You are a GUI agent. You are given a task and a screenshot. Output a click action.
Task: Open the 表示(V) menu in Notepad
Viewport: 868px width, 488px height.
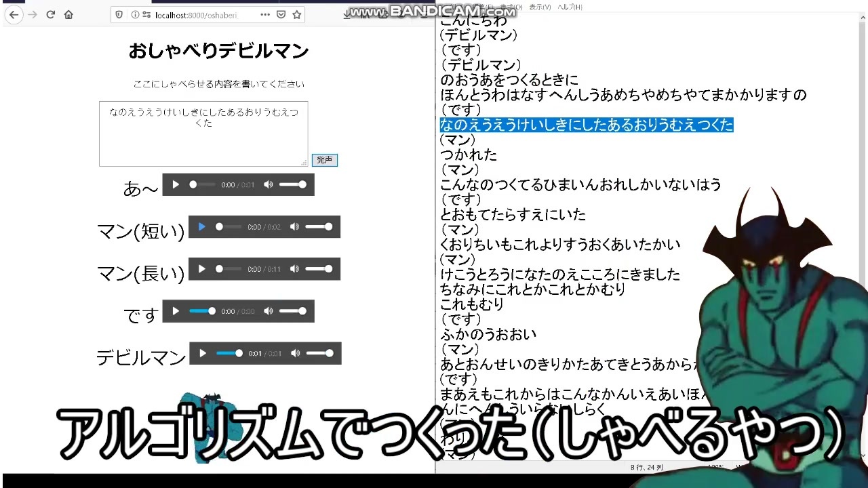click(540, 7)
